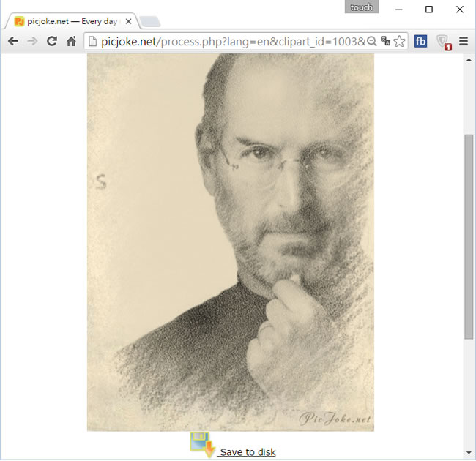Bookmark this page with the star
Image resolution: width=476 pixels, height=461 pixels.
[x=399, y=42]
